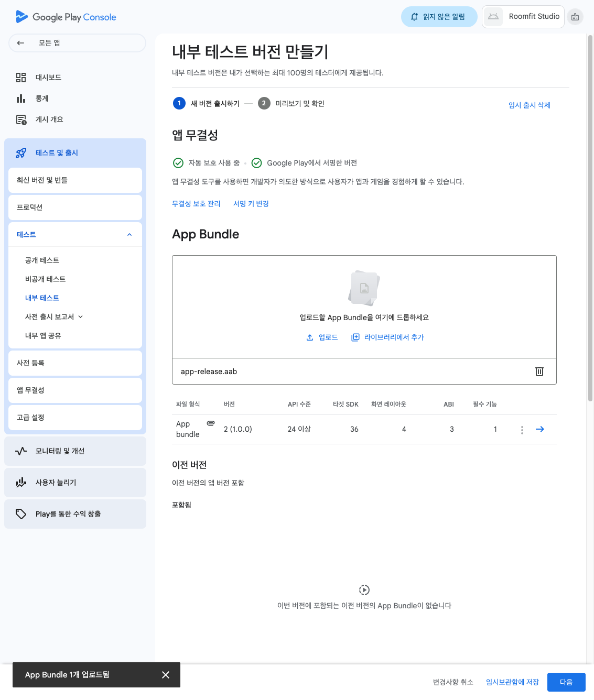The image size is (594, 700).
Task: Collapse the 테스트 section in sidebar
Action: coord(129,235)
